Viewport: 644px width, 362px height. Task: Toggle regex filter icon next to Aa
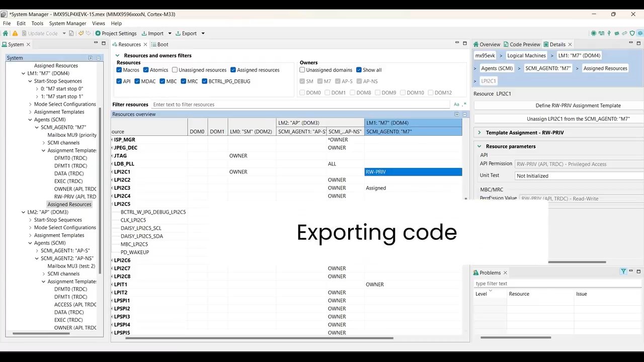464,105
